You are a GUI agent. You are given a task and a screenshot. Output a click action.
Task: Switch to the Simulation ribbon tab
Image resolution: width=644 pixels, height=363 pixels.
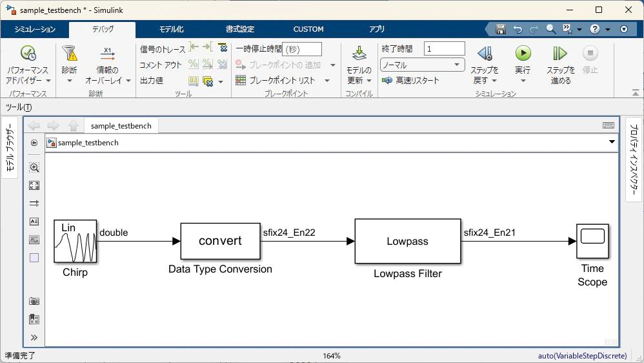[35, 29]
